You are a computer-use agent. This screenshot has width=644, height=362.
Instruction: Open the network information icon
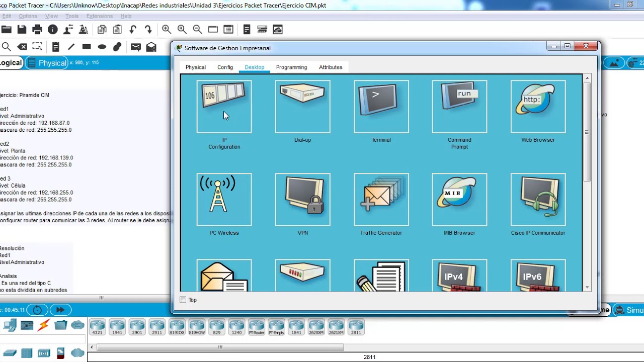[53, 30]
